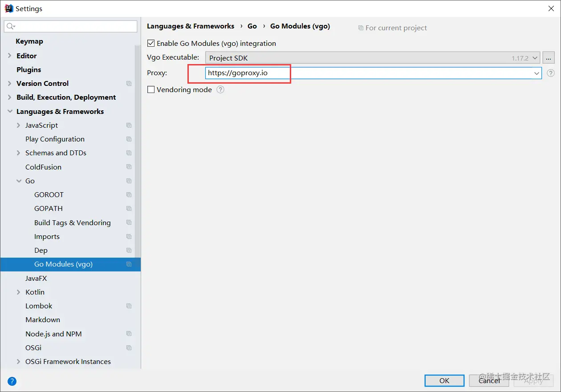Expand the Version Control node
The image size is (561, 392).
click(10, 84)
